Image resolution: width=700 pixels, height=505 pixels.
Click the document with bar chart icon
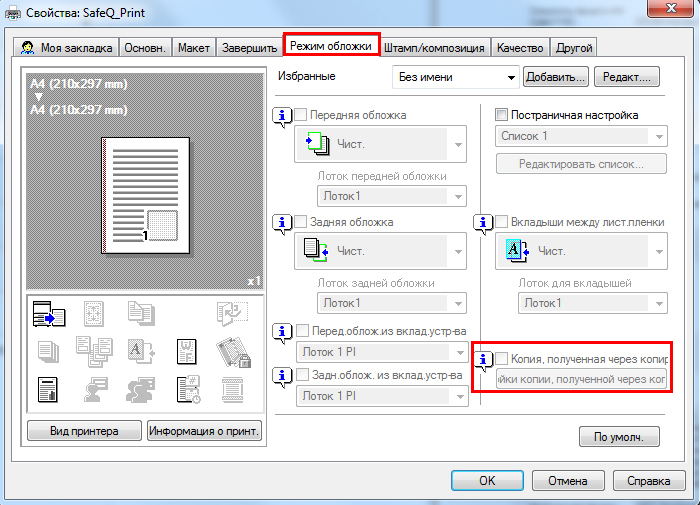point(48,390)
